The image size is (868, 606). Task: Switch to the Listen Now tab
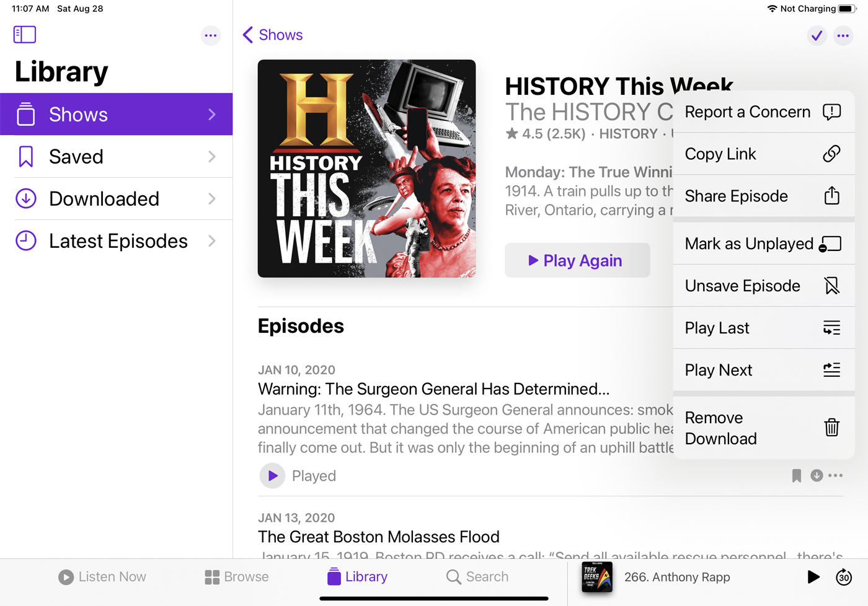point(102,577)
